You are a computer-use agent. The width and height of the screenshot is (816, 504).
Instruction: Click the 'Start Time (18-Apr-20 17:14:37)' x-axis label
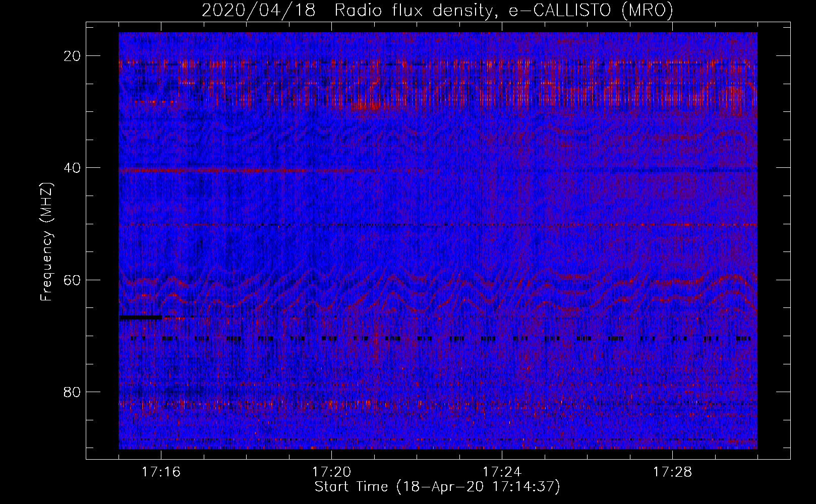(x=437, y=487)
